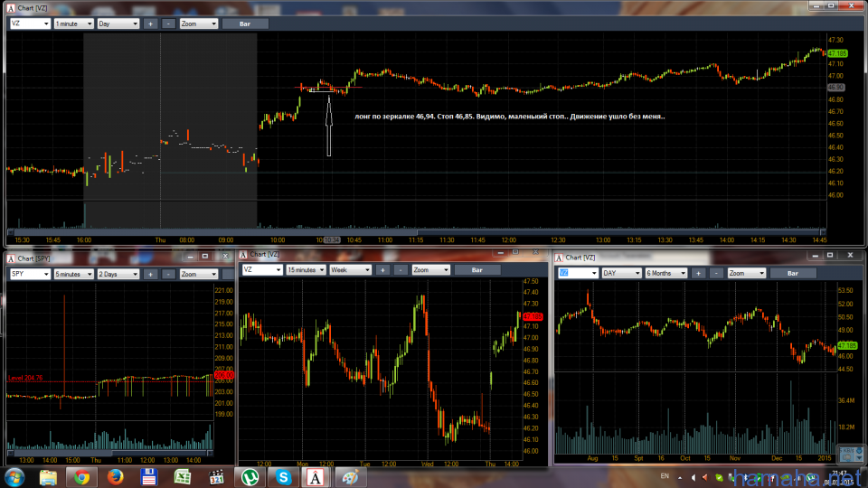Click EN language indicator in system tray
This screenshot has height=488, width=868.
(x=665, y=476)
